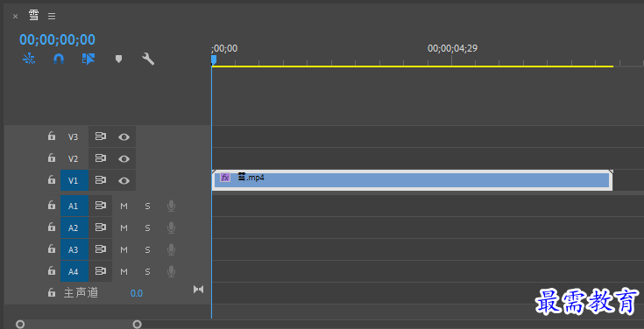Toggle the magnet Snap icon
This screenshot has width=644, height=329.
tap(59, 59)
